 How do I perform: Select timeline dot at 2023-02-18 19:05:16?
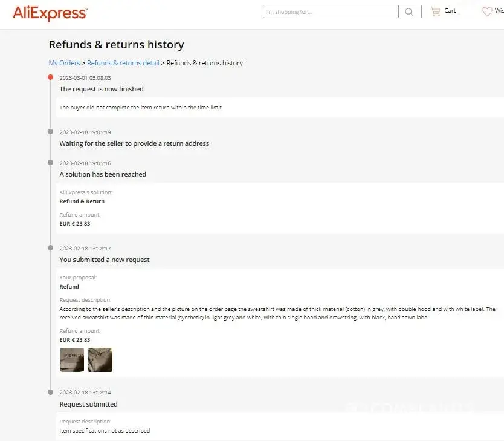pyautogui.click(x=51, y=162)
